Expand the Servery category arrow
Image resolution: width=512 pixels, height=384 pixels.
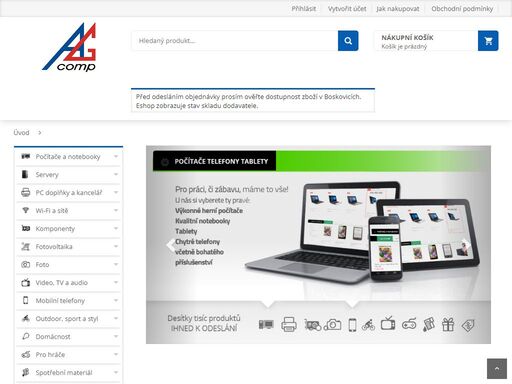(x=116, y=174)
